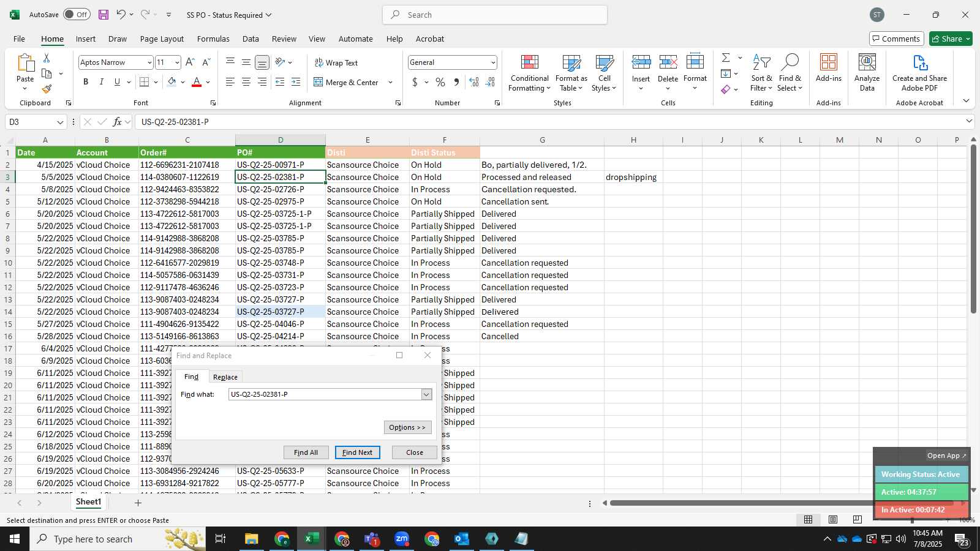The image size is (980, 551).
Task: Click inside the Find what field
Action: (325, 394)
